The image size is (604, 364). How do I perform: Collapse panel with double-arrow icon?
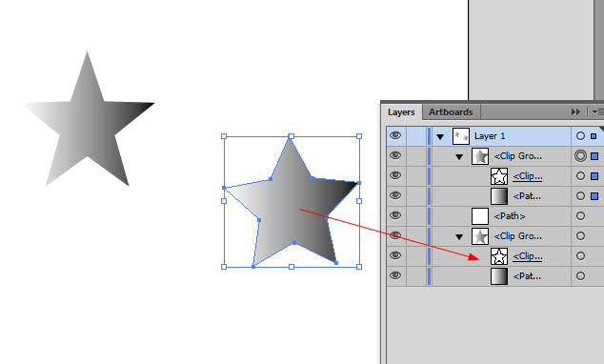[x=575, y=112]
